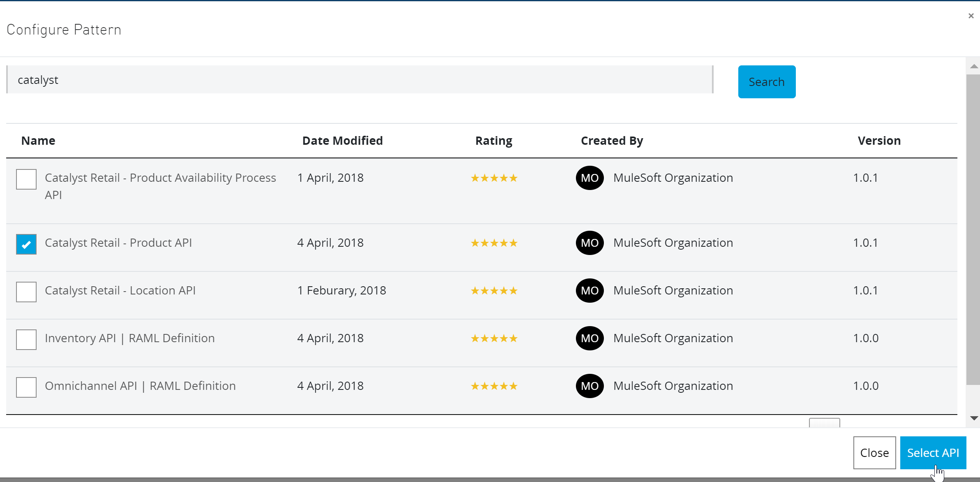Click version 1.0.0 in the Inventory API row
980x482 pixels.
(x=866, y=338)
